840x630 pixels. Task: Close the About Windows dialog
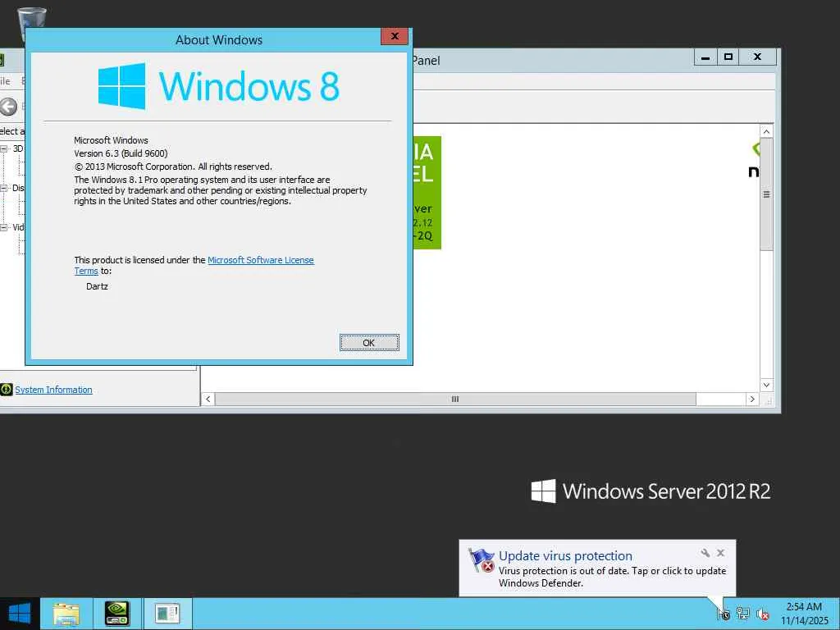coord(395,36)
